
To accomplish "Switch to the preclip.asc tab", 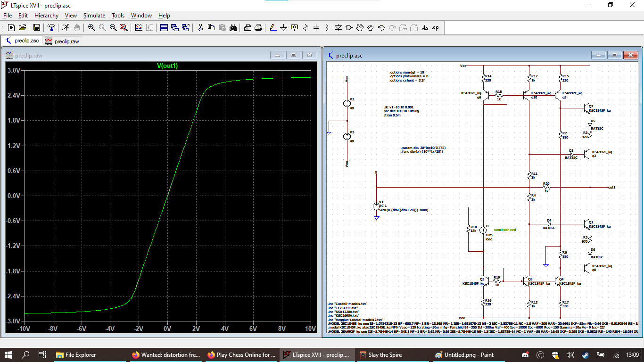I will (22, 41).
